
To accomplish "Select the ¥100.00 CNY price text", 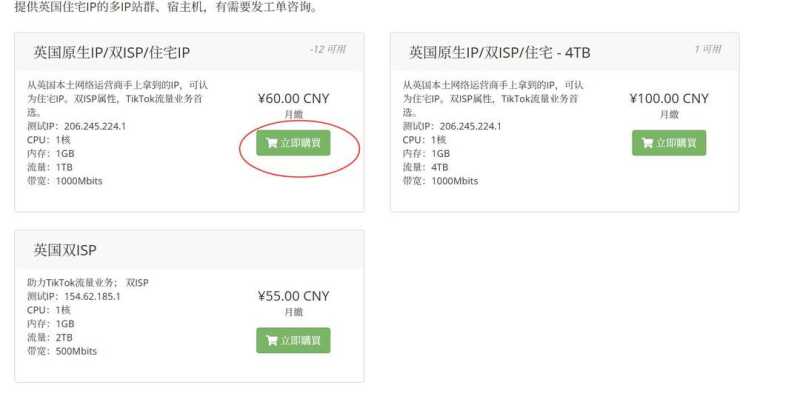I will click(x=669, y=98).
